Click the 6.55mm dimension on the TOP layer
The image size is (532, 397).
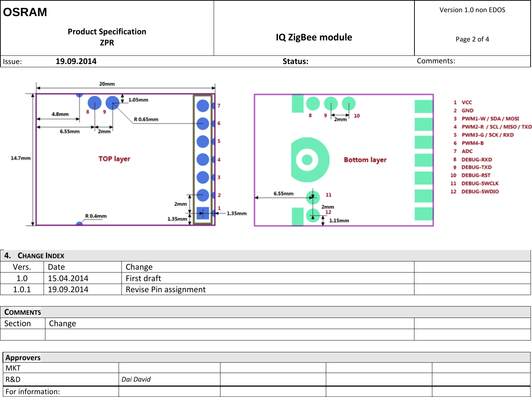point(70,132)
